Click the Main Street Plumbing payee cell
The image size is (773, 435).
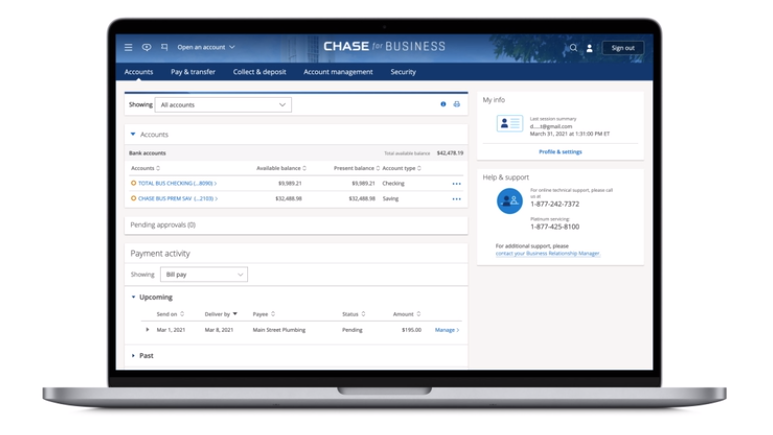(279, 330)
